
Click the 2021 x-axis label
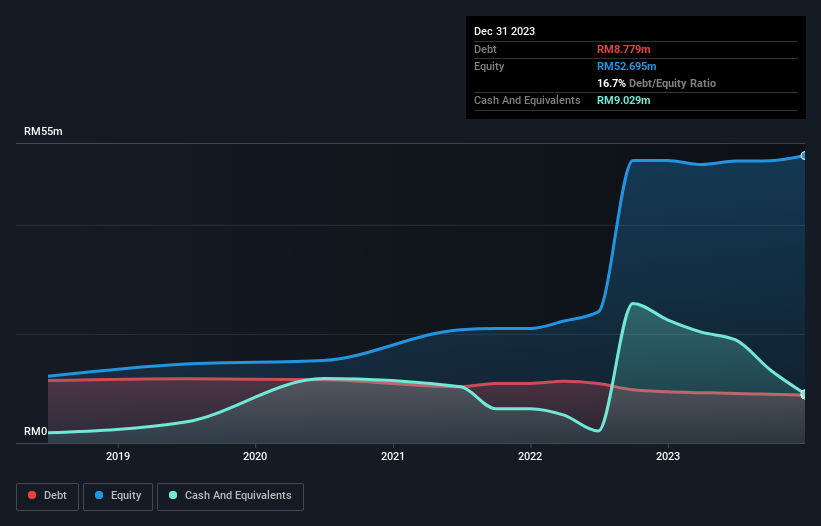coord(393,456)
